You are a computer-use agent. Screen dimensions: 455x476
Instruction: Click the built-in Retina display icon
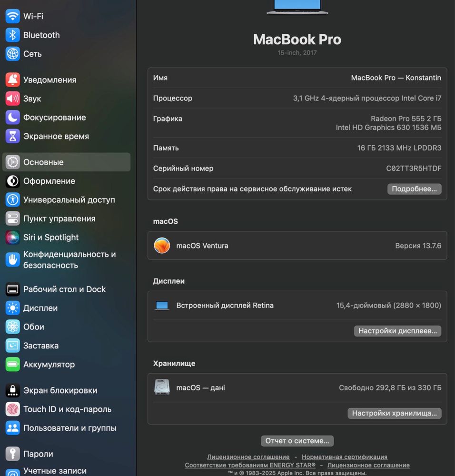point(162,306)
